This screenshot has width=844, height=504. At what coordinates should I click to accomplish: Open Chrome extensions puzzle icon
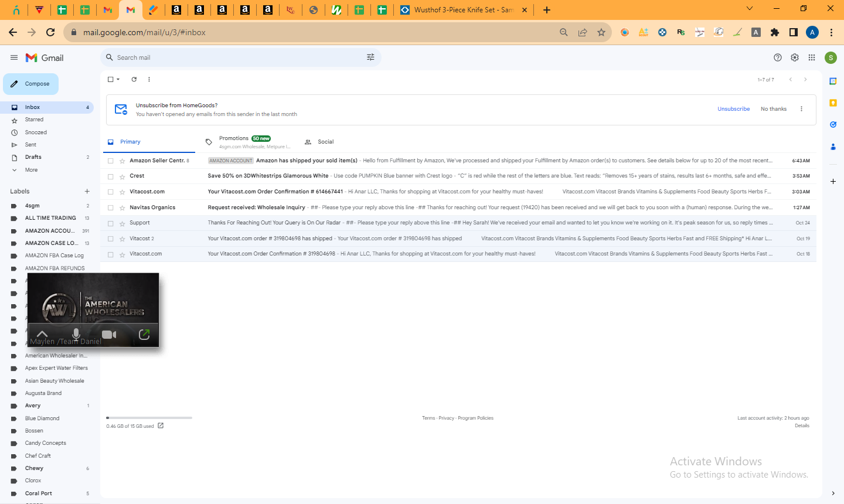coord(775,32)
